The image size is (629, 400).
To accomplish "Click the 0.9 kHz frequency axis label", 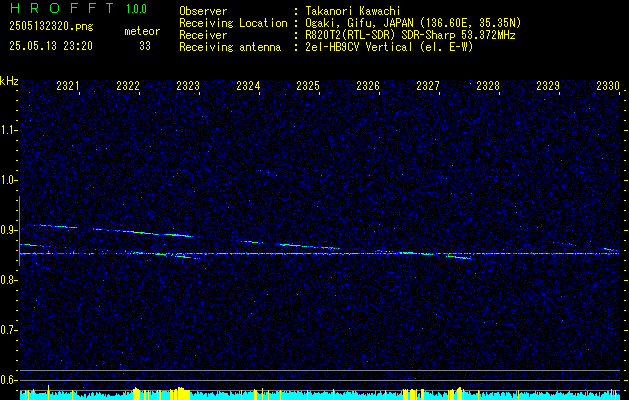I will [9, 230].
